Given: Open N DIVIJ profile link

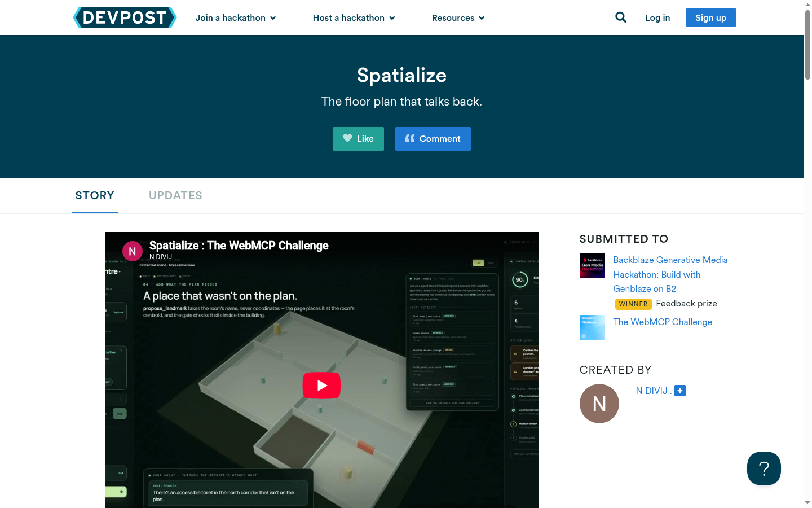Looking at the screenshot, I should click(x=652, y=391).
